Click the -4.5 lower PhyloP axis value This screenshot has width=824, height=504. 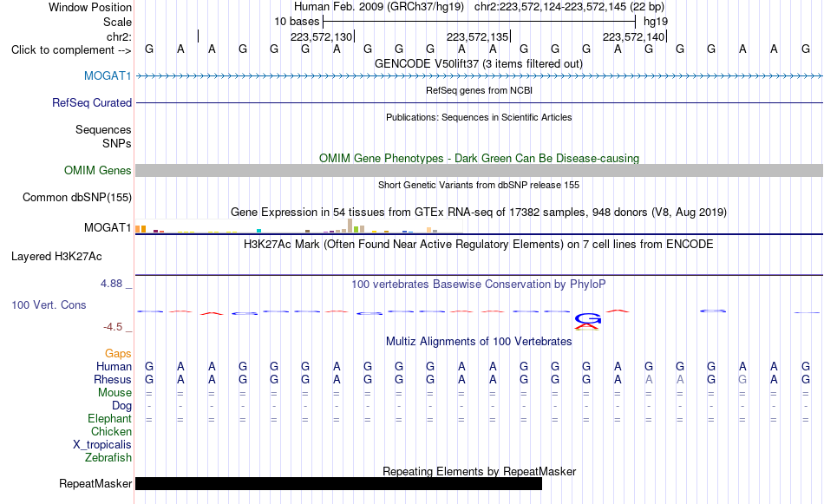point(113,327)
